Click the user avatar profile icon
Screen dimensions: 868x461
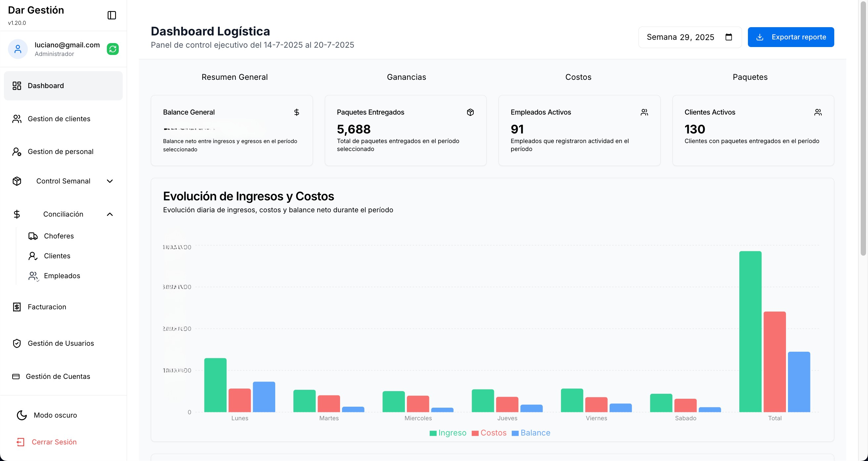tap(18, 49)
